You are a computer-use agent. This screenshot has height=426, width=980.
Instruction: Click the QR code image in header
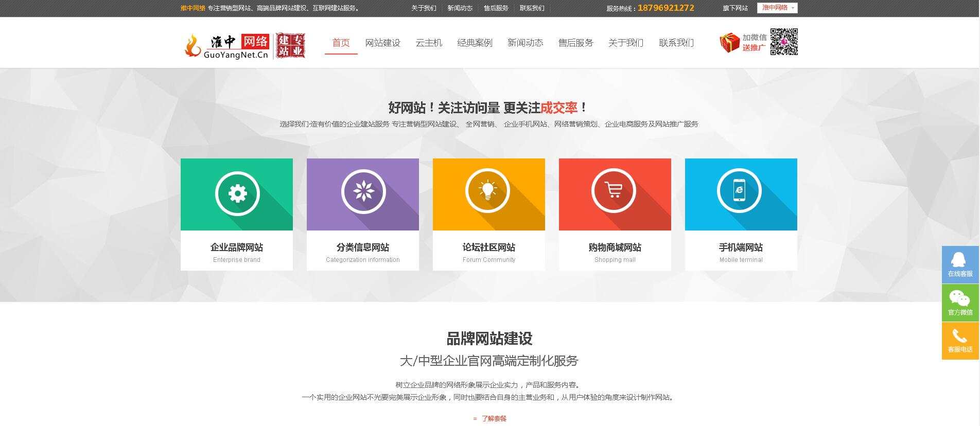pos(783,42)
